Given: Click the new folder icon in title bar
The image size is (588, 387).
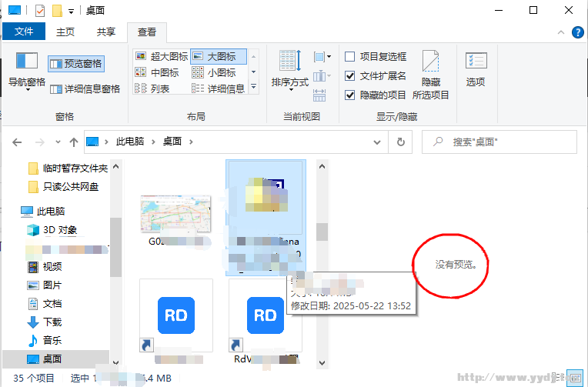Looking at the screenshot, I should coord(57,11).
